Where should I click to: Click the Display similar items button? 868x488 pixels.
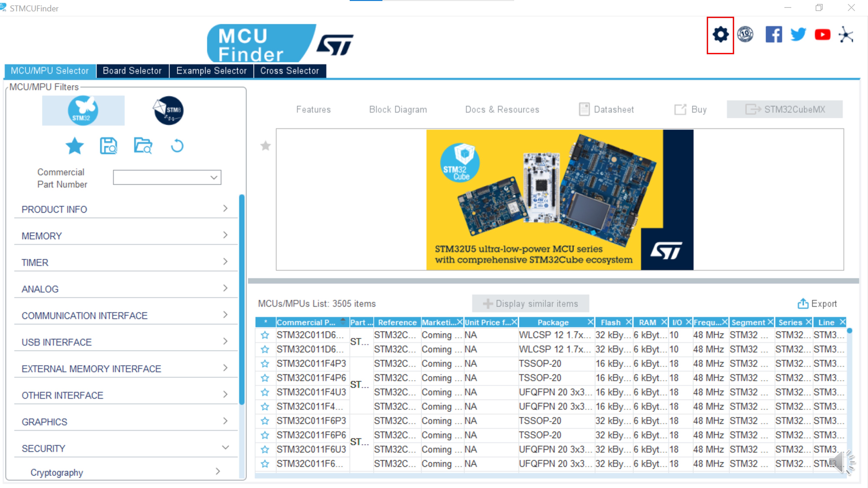(530, 303)
